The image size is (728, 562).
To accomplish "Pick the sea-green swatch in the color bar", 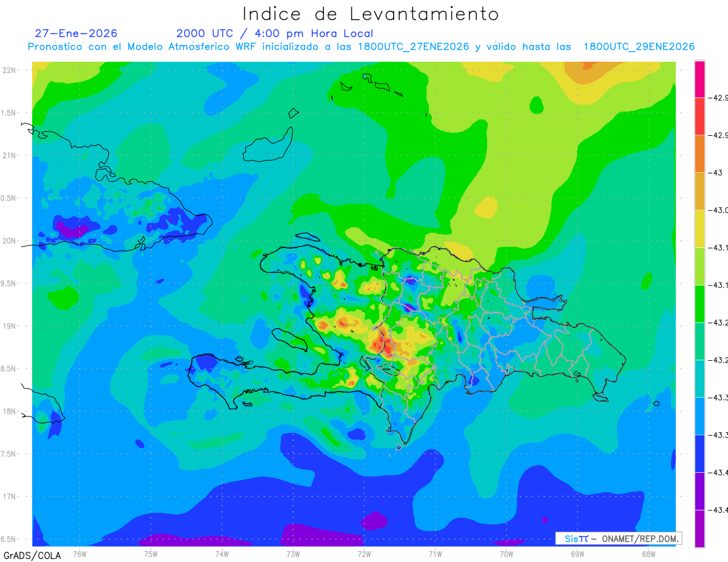I will click(699, 341).
